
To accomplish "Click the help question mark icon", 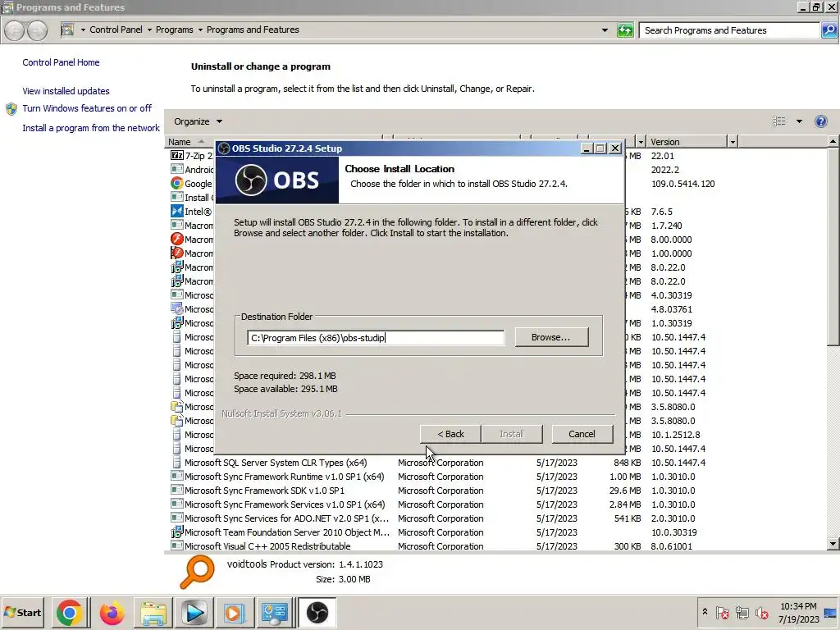I will tap(820, 121).
